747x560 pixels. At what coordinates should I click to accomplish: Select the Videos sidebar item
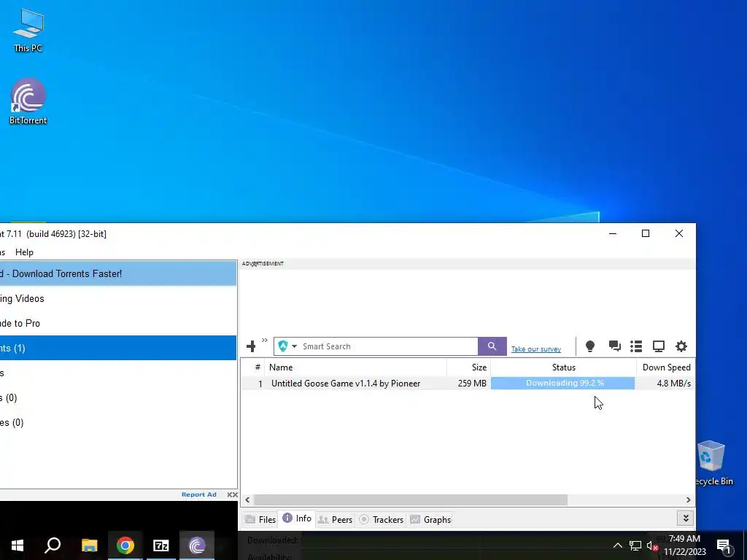tap(118, 298)
